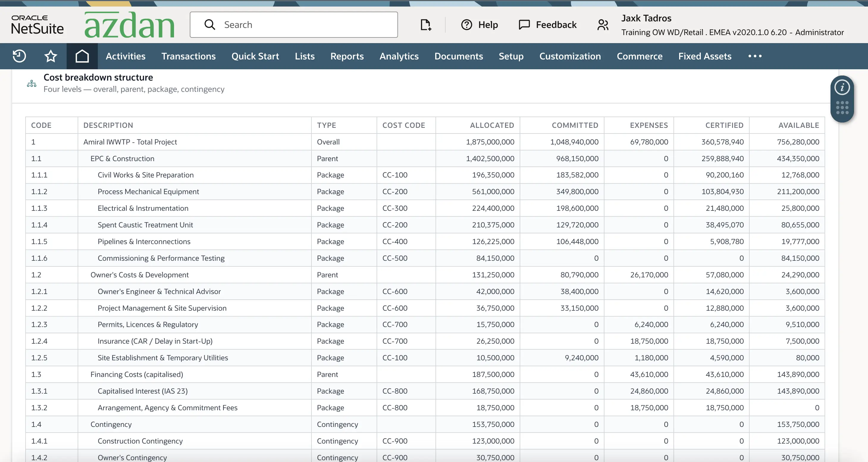Open the Recent Records history icon
The height and width of the screenshot is (462, 868).
tap(19, 56)
